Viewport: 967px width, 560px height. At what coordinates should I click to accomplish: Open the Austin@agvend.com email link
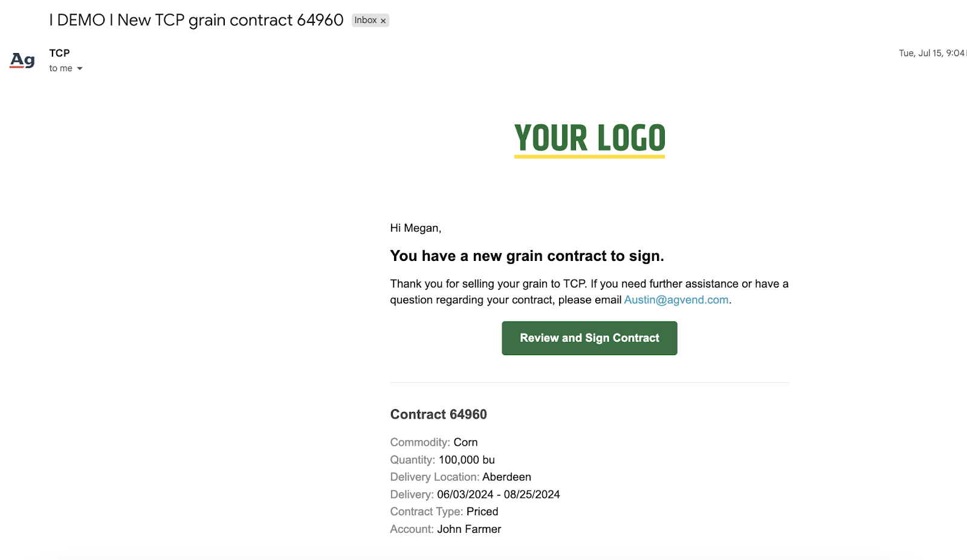point(676,300)
